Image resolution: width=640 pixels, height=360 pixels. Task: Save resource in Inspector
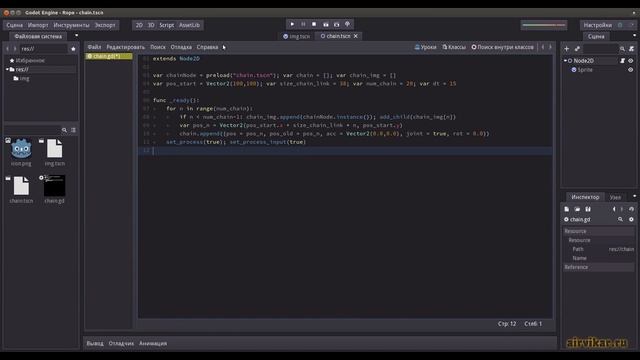tap(588, 209)
